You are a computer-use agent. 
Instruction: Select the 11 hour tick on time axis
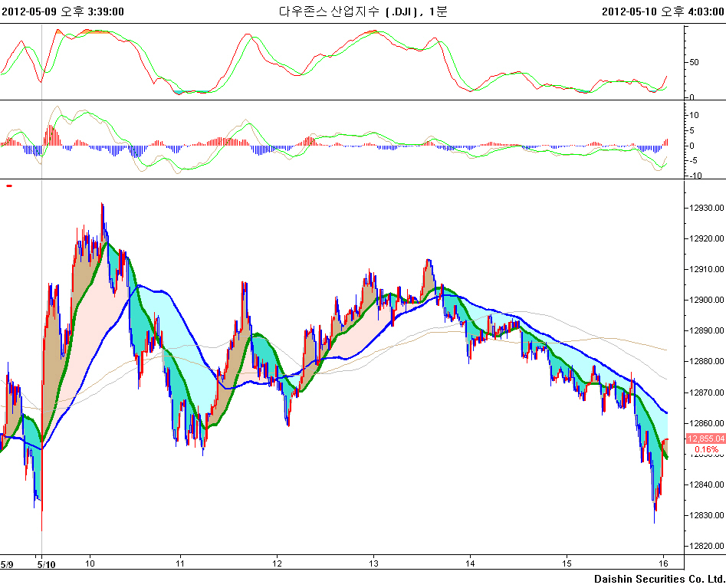click(179, 564)
